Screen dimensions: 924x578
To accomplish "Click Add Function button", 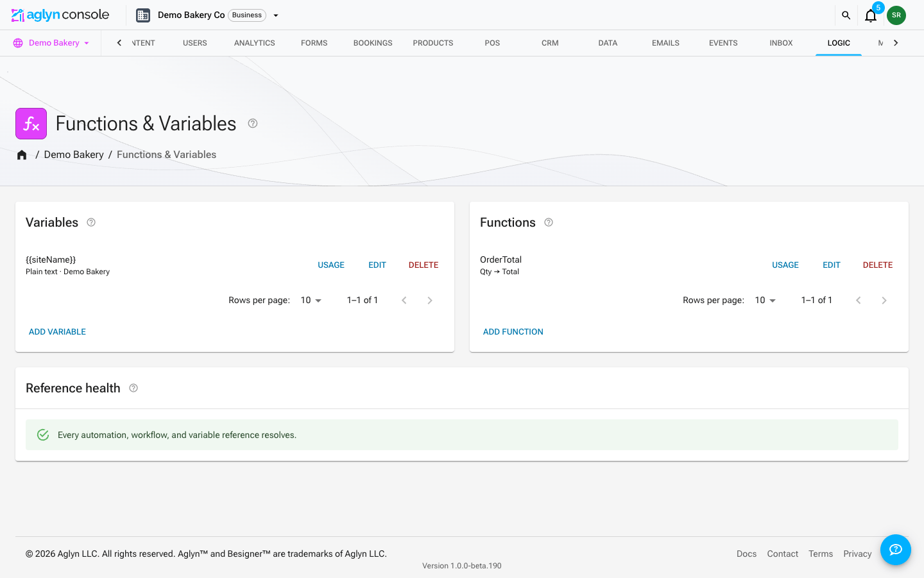I will [513, 332].
